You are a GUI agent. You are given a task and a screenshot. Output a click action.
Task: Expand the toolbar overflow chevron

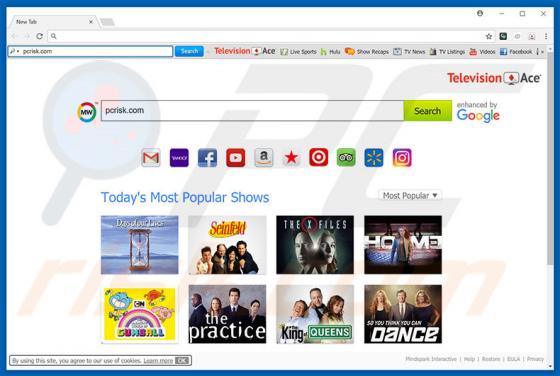tap(542, 52)
